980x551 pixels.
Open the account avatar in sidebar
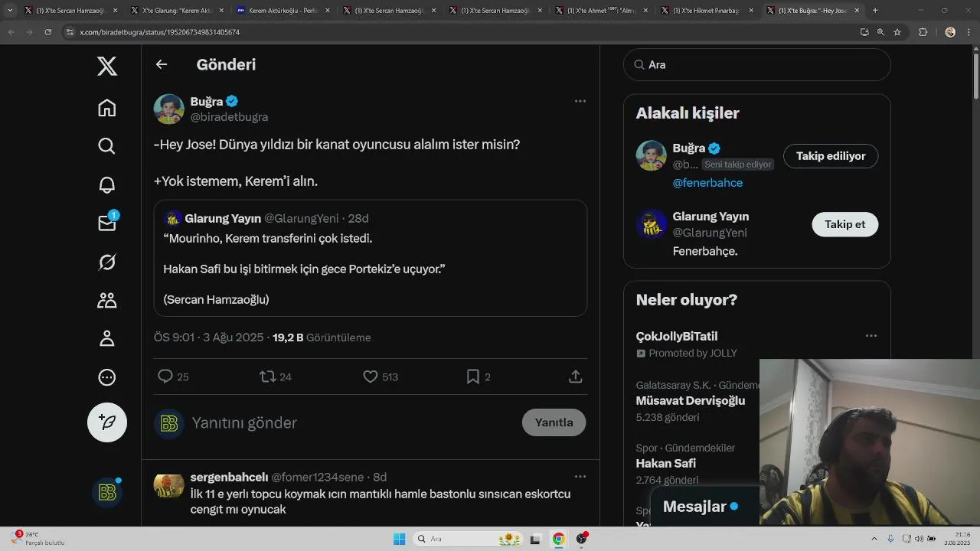107,493
